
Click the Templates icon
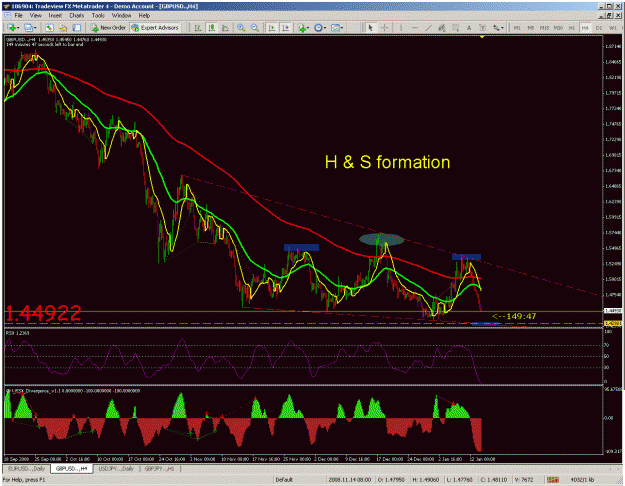(x=335, y=28)
